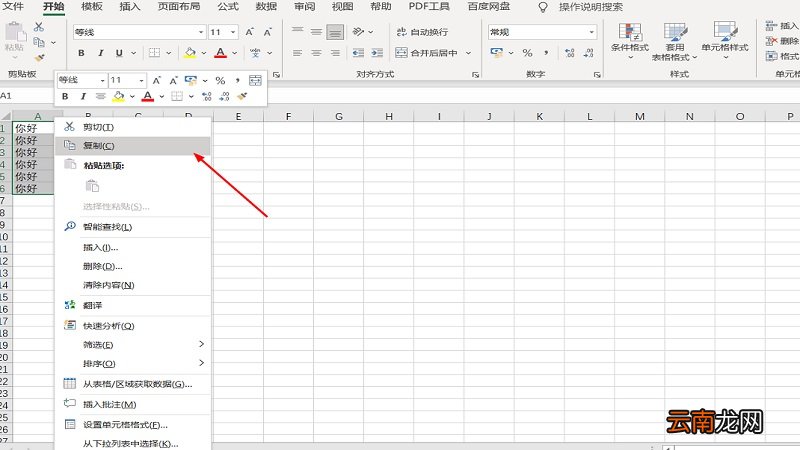Select 删除(D)... in context menu

point(133,266)
